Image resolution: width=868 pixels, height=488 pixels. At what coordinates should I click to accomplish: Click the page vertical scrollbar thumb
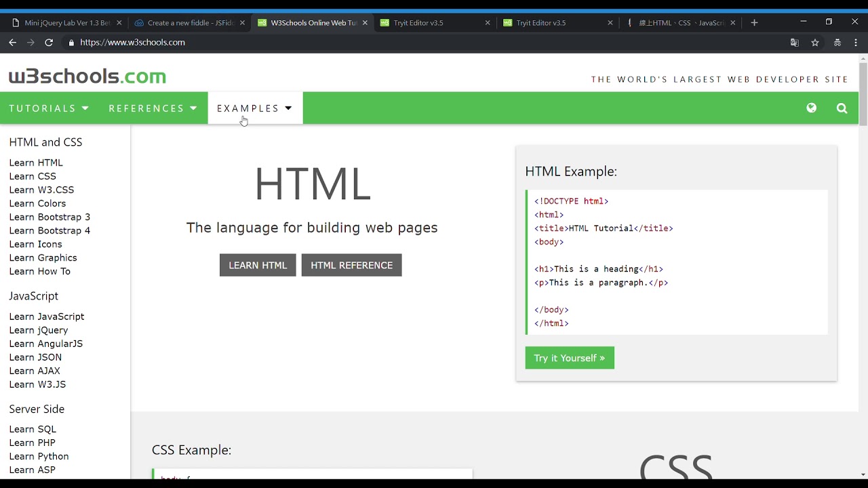coord(863,94)
